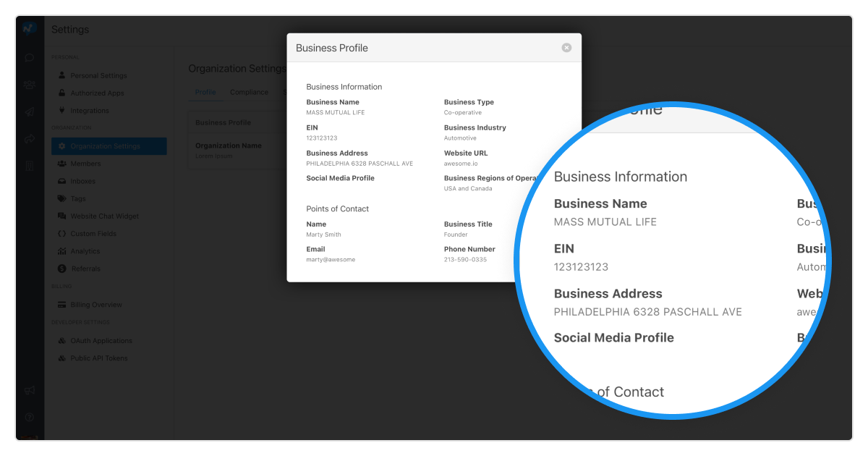Click the Business Type value Co-operative
Viewport: 868px width, 456px height.
pyautogui.click(x=463, y=113)
